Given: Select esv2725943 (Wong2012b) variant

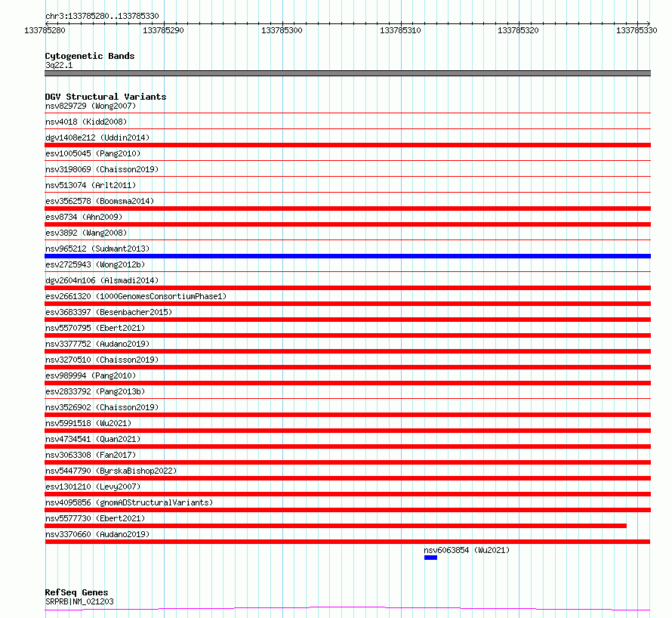Looking at the screenshot, I should pos(95,264).
